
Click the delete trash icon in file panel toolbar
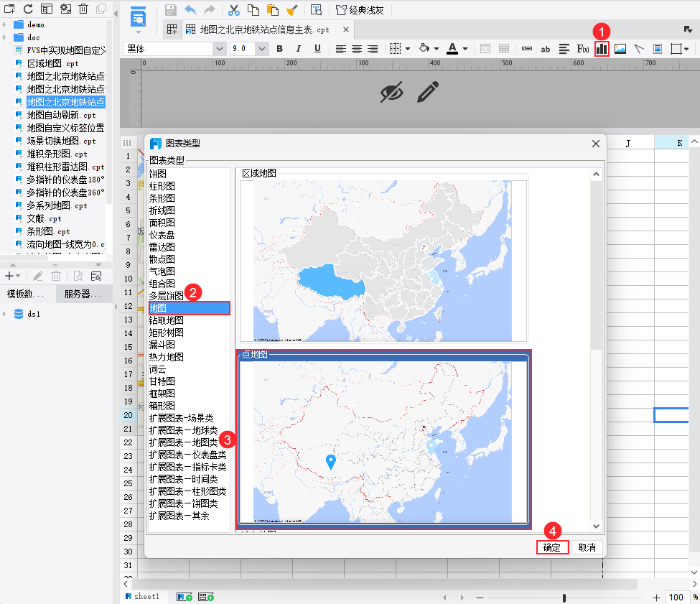point(83,9)
